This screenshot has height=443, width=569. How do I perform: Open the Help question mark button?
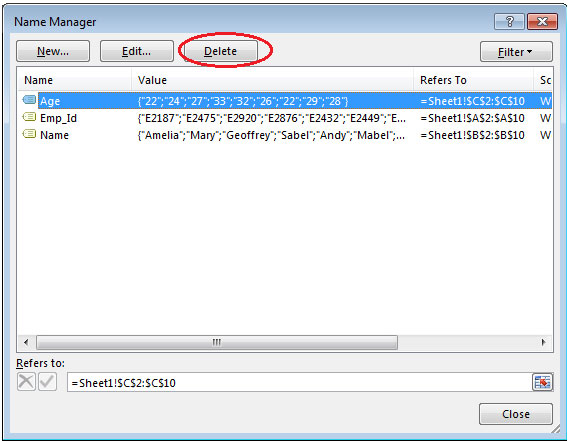point(509,22)
